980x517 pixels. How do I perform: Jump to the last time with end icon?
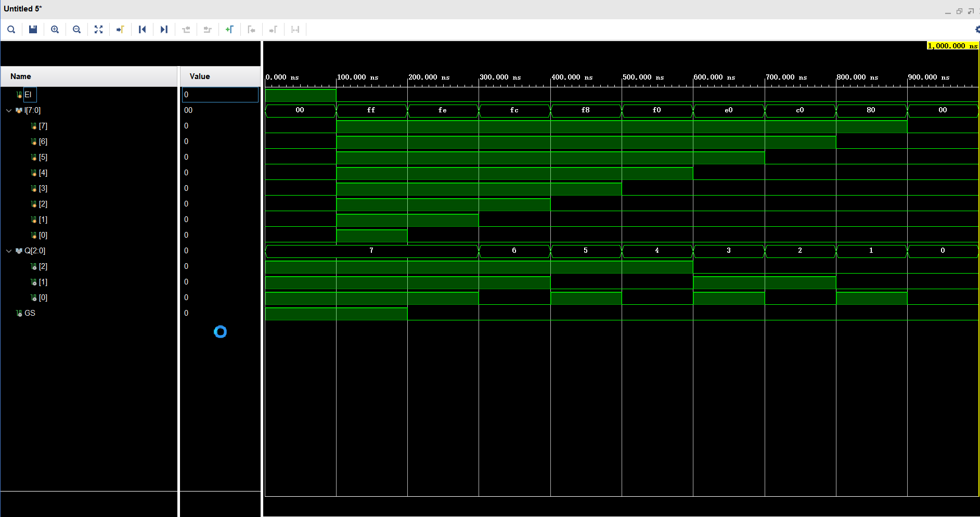[164, 30]
